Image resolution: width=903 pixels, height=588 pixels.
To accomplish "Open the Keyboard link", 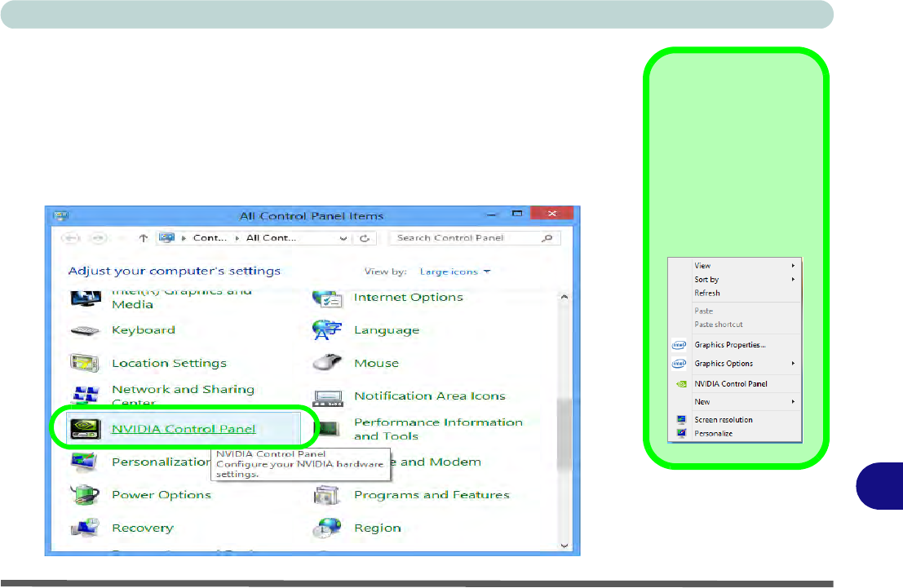I will [144, 330].
